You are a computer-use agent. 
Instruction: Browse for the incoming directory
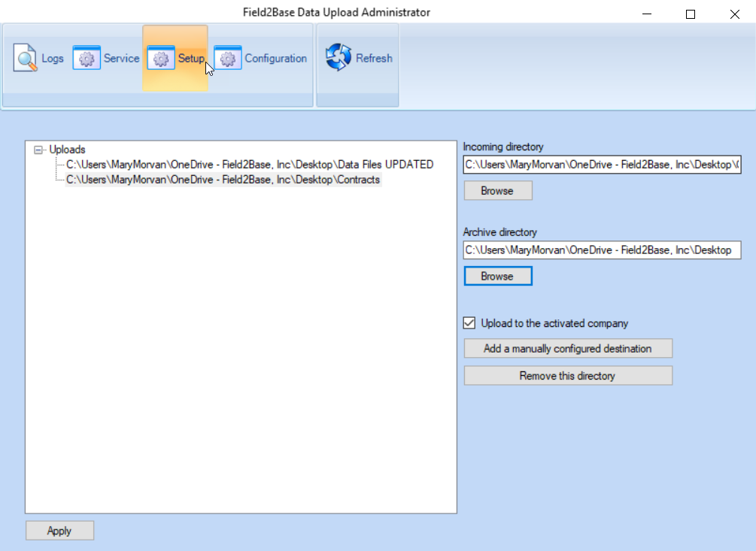pos(498,191)
